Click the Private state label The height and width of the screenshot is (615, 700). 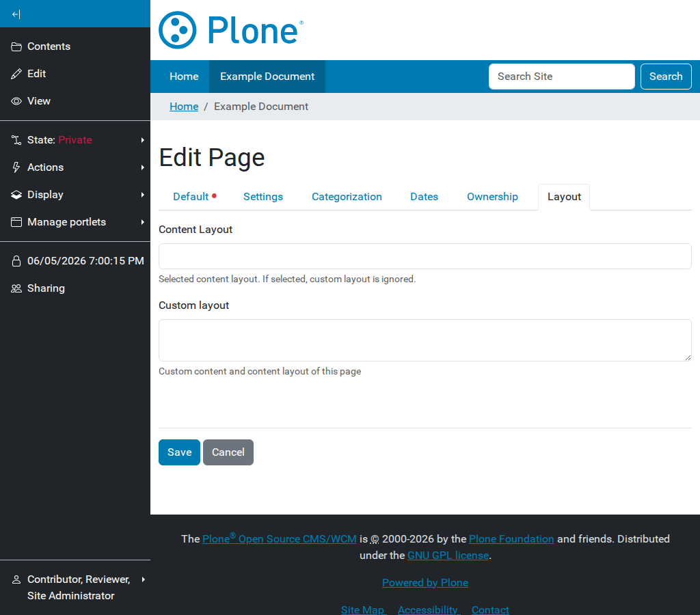coord(75,140)
